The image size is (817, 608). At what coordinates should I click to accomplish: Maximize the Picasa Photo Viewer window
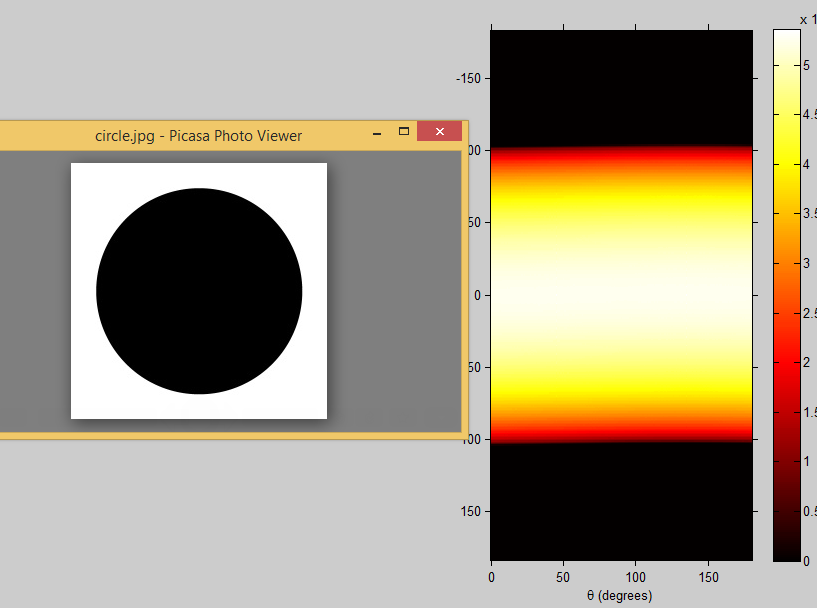pyautogui.click(x=404, y=132)
